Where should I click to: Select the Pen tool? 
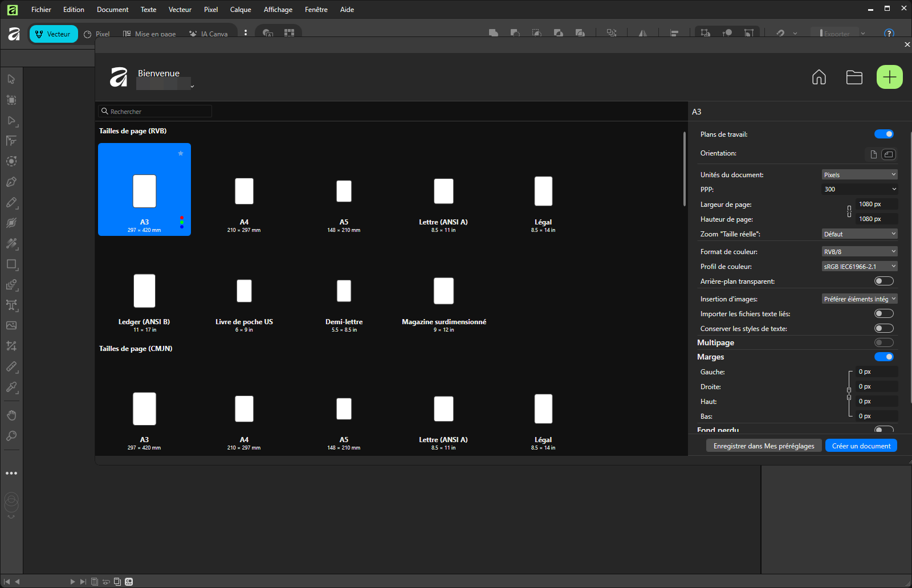tap(11, 182)
